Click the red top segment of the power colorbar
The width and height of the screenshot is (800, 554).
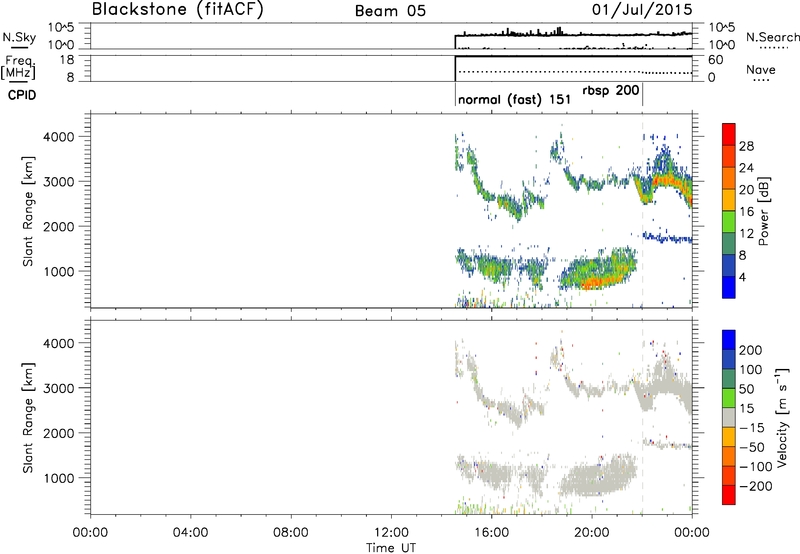729,134
